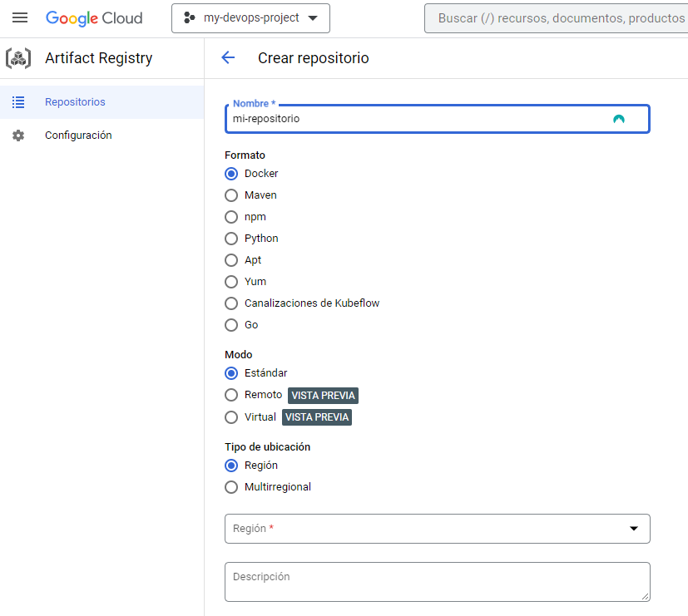Focus the Buscar recursos search box
The image size is (688, 616).
(557, 18)
